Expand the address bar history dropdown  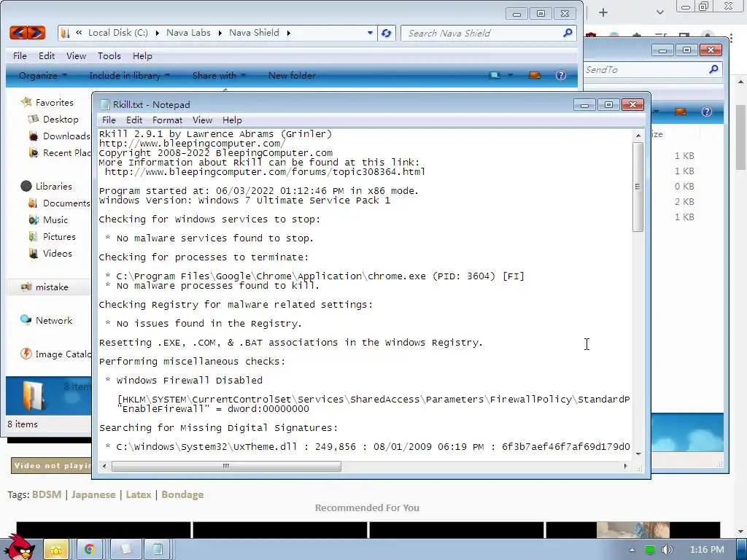click(x=370, y=33)
